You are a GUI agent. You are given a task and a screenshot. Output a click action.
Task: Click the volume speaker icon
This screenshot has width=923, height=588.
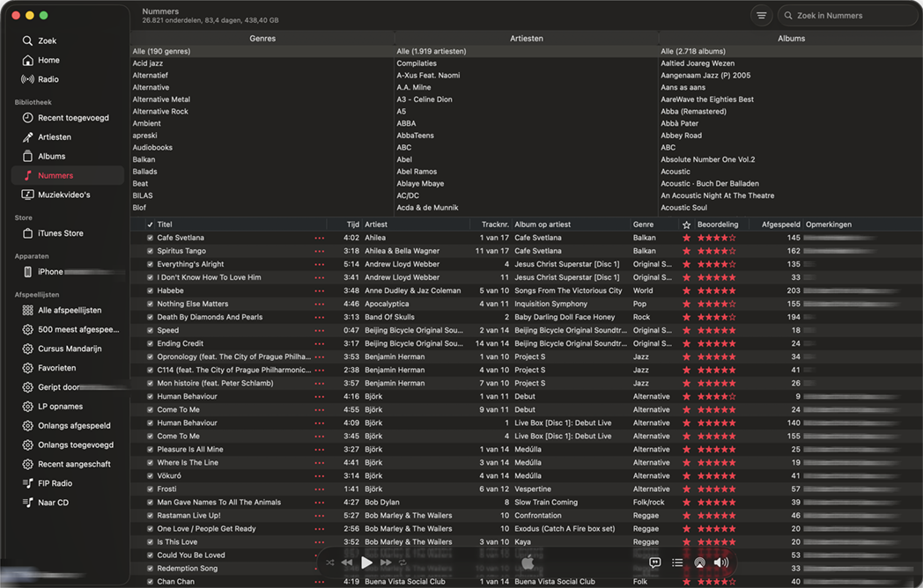coord(721,562)
